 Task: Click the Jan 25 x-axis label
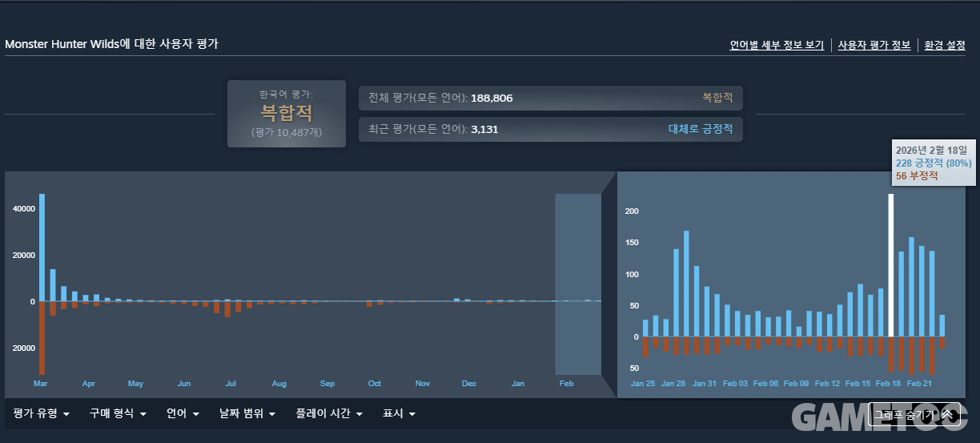[643, 384]
